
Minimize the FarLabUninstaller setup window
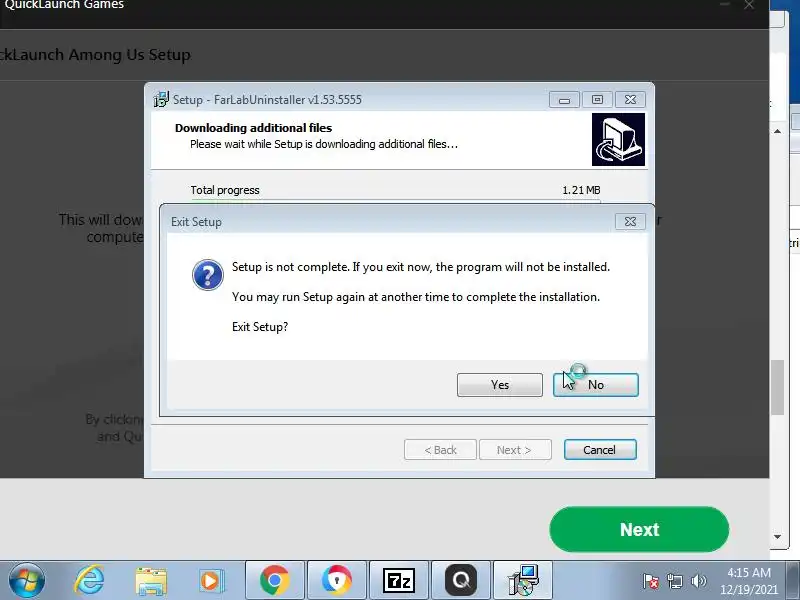(564, 99)
